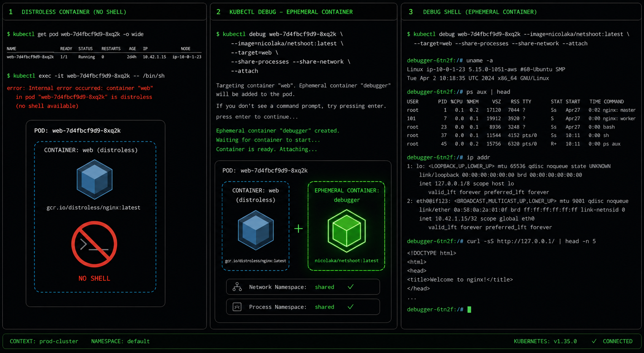644x353 pixels.
Task: Click the red no-shell prohibition icon
Action: (94, 244)
